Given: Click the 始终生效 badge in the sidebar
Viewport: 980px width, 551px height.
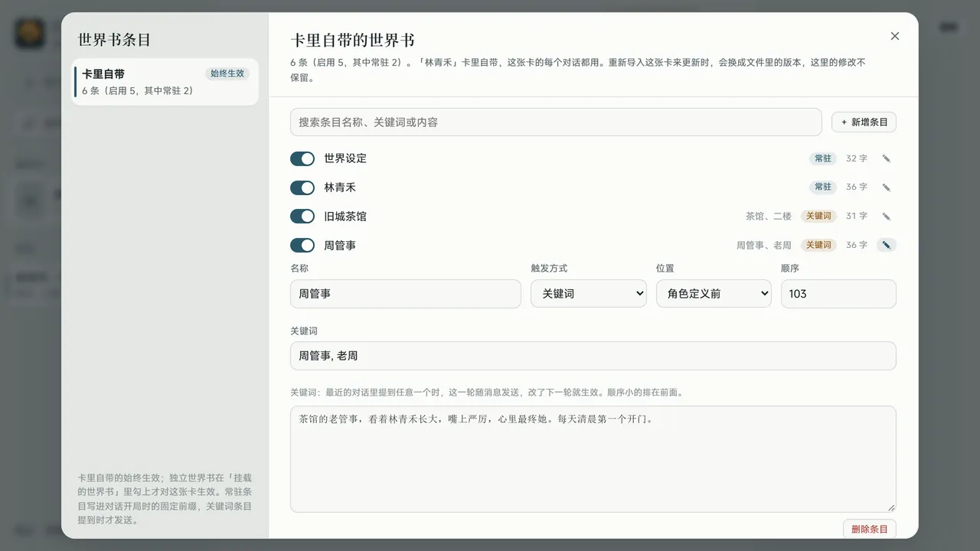Looking at the screenshot, I should [227, 73].
